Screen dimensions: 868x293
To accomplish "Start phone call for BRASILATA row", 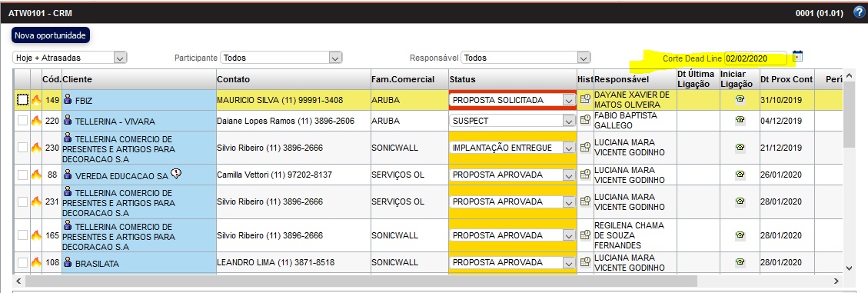I will [x=740, y=262].
